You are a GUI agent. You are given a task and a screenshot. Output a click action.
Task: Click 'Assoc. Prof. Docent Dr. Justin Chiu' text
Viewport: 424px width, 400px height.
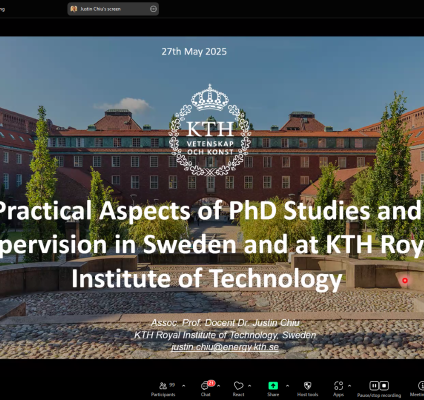coord(225,323)
